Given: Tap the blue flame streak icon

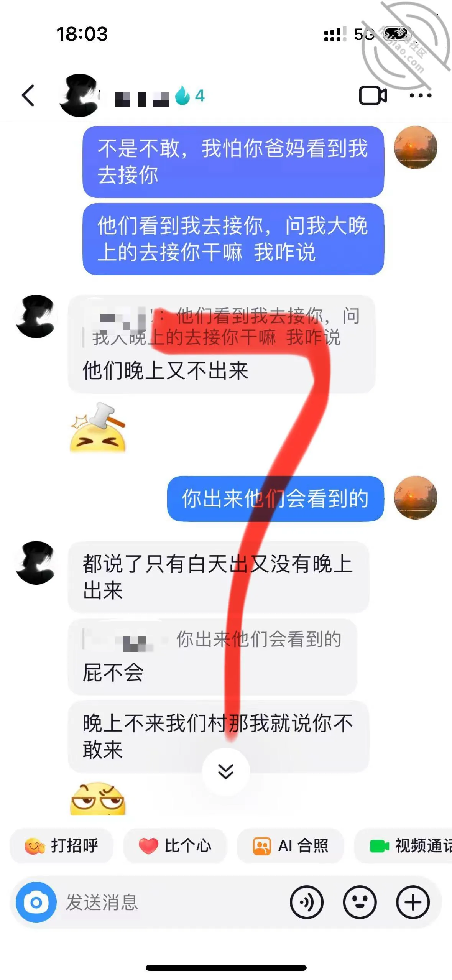Looking at the screenshot, I should [x=182, y=95].
